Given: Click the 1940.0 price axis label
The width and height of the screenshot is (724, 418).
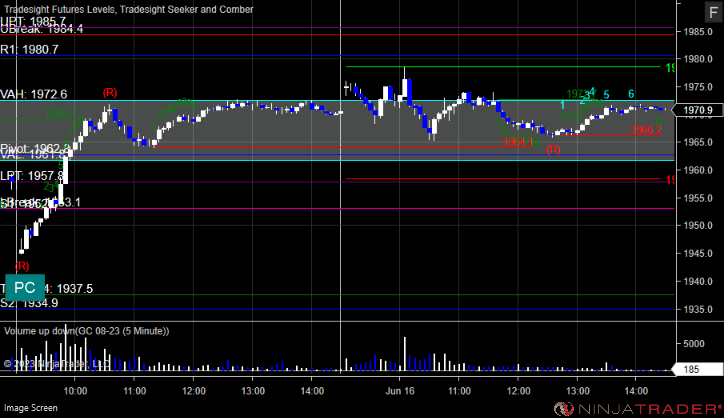Looking at the screenshot, I should point(697,281).
